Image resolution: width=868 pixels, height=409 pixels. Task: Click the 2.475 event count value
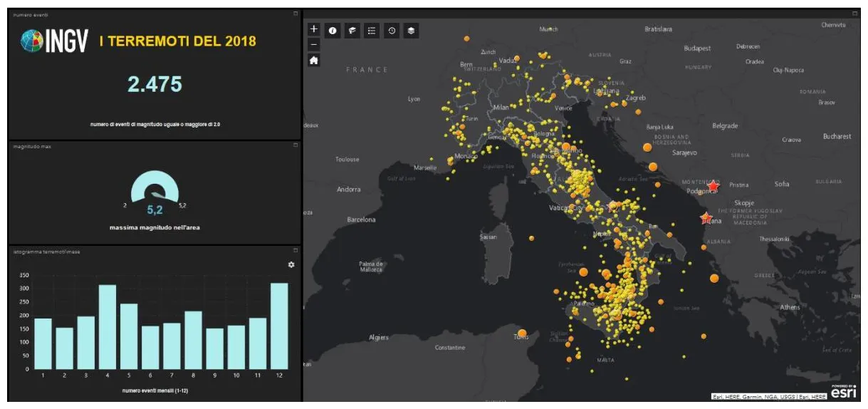pyautogui.click(x=155, y=84)
